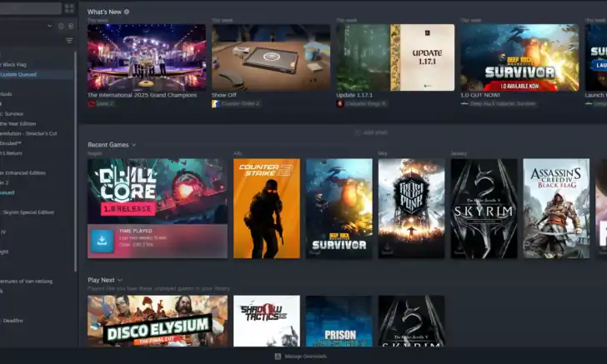Open the library category dropdown chevron
This screenshot has width=607, height=364.
click(x=49, y=26)
